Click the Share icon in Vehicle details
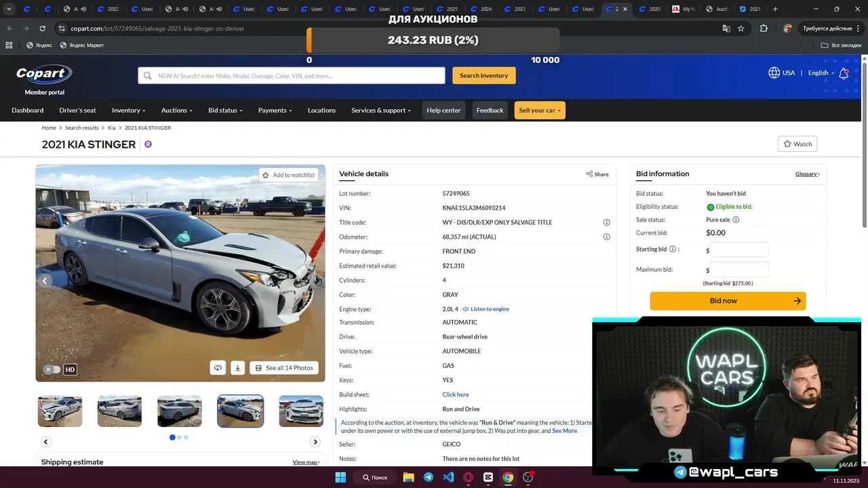The width and height of the screenshot is (868, 488). pyautogui.click(x=589, y=174)
